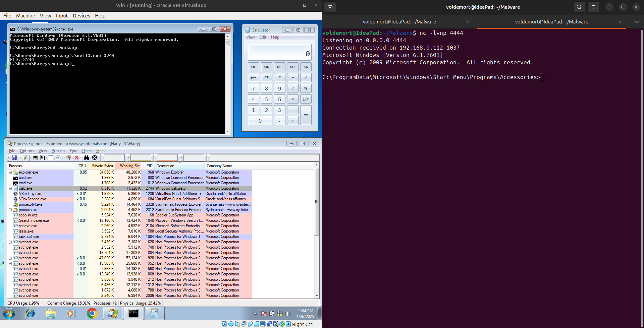
Task: Click the Calculator square root button
Action: (x=306, y=78)
